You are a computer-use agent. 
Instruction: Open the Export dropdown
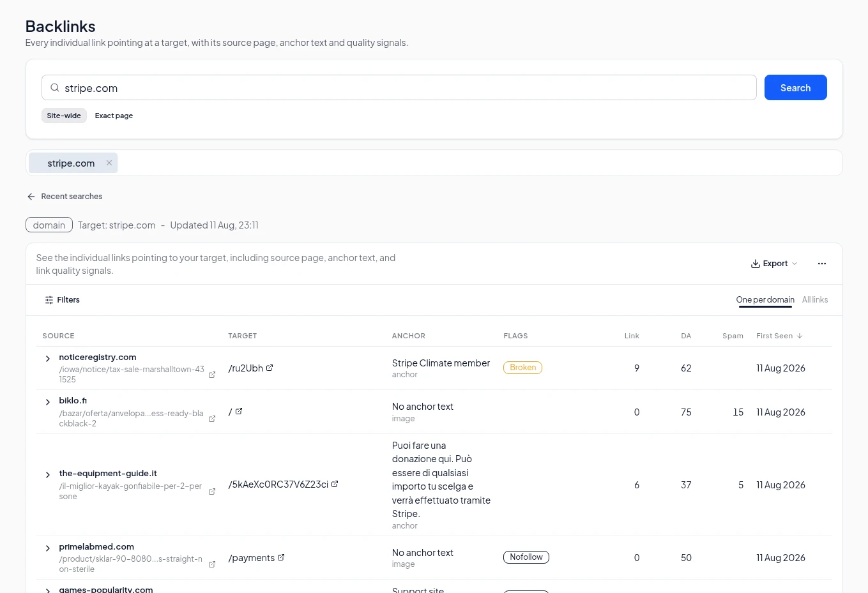tap(774, 264)
